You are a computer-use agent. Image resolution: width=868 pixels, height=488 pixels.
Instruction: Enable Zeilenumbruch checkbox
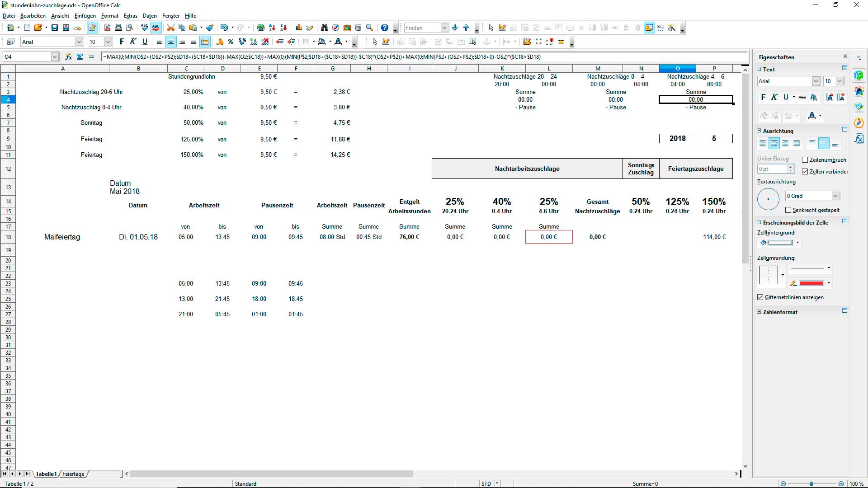click(805, 160)
